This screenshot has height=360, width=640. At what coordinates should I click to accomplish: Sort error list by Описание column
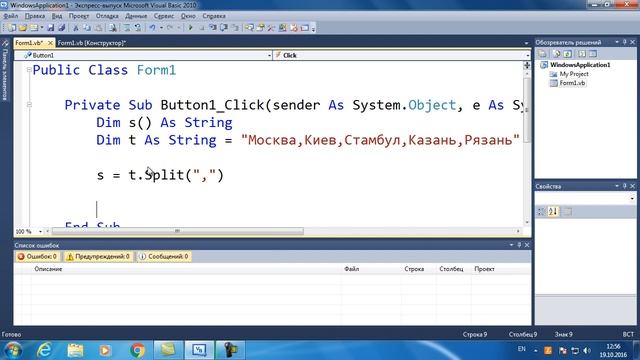click(x=48, y=269)
